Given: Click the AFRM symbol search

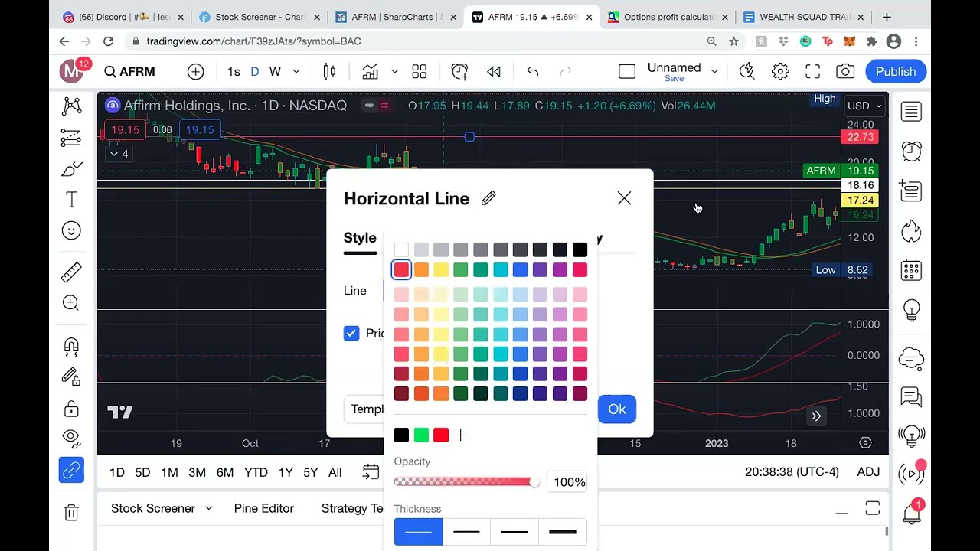Looking at the screenshot, I should click(x=130, y=71).
